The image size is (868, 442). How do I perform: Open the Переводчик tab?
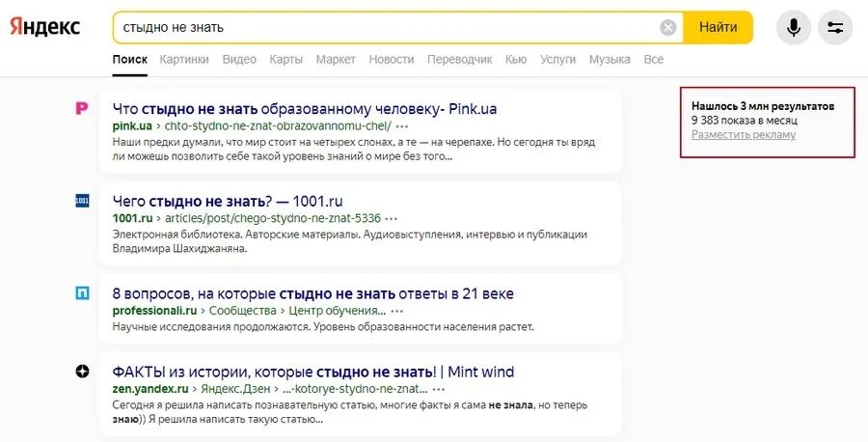click(459, 59)
